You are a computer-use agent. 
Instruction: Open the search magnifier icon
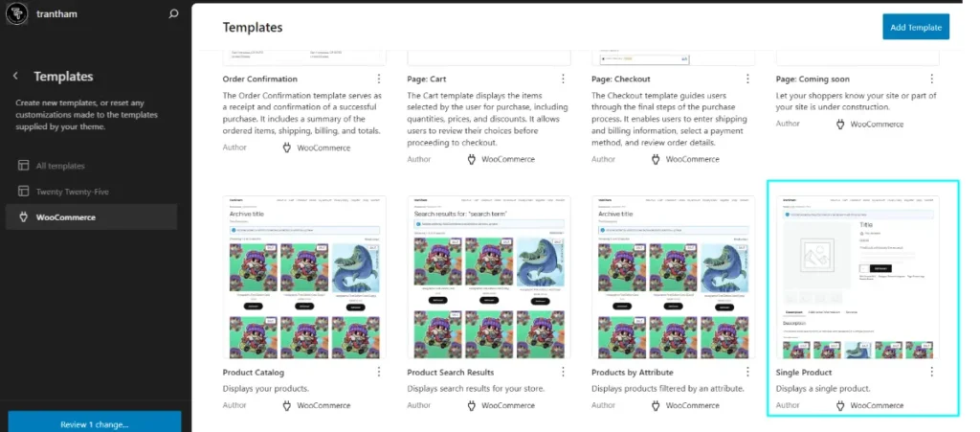click(x=174, y=13)
